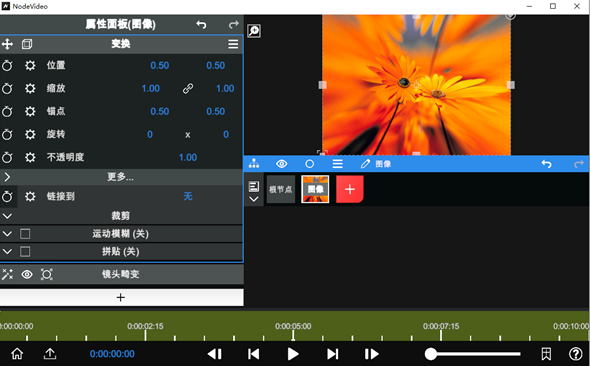590x366 pixels.
Task: Enable the 拼贴 checkbox
Action: pos(25,251)
